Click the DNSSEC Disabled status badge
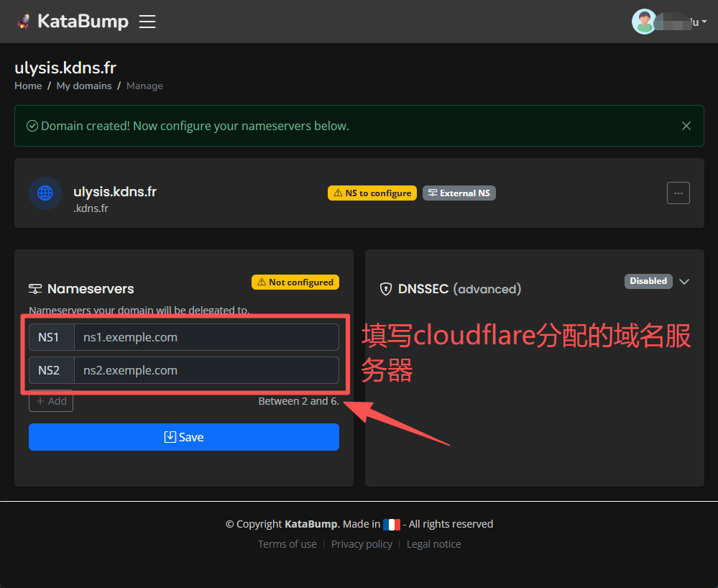Viewport: 718px width, 588px height. pos(648,281)
